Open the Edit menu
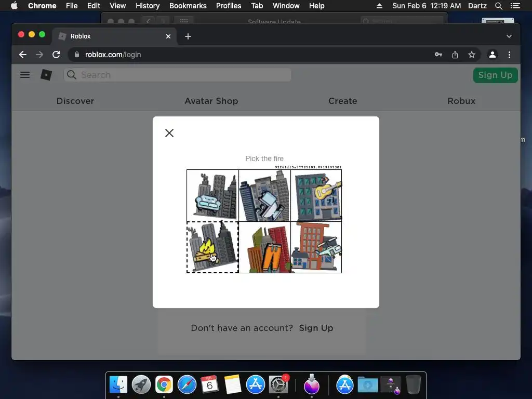This screenshot has height=399, width=532. click(94, 6)
